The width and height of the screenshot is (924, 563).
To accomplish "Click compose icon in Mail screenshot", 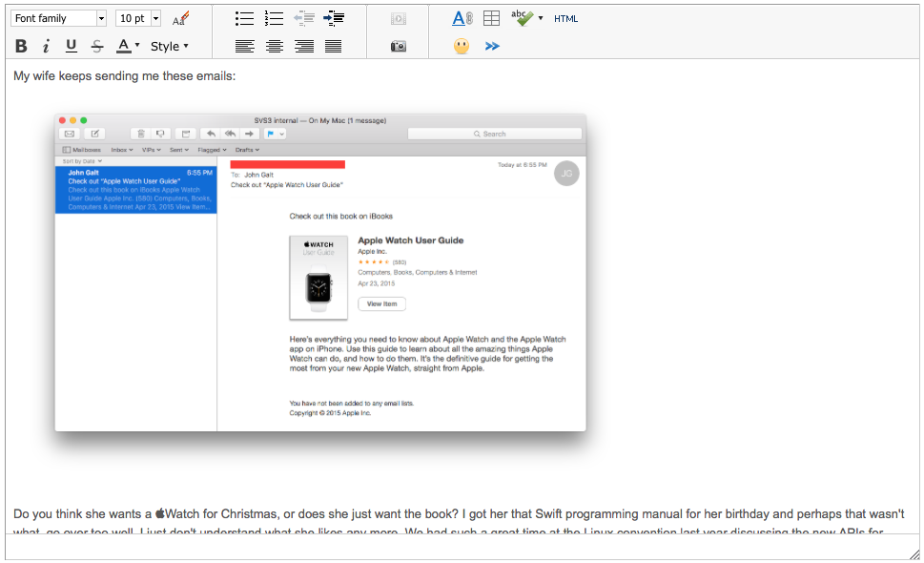I will click(94, 134).
